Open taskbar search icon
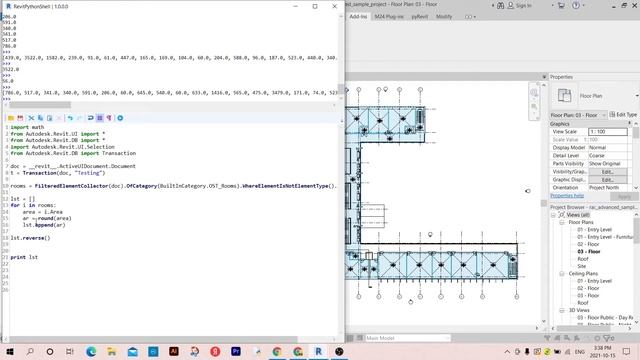This screenshot has width=640, height=360. [30, 352]
